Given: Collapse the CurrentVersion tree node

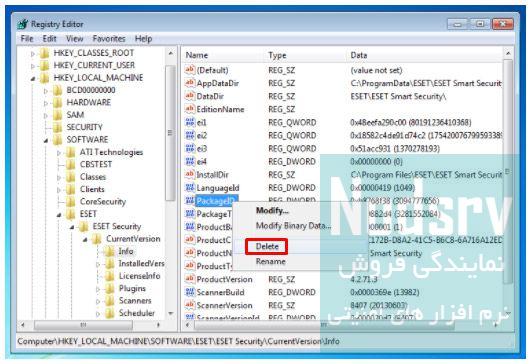Looking at the screenshot, I should pos(85,239).
